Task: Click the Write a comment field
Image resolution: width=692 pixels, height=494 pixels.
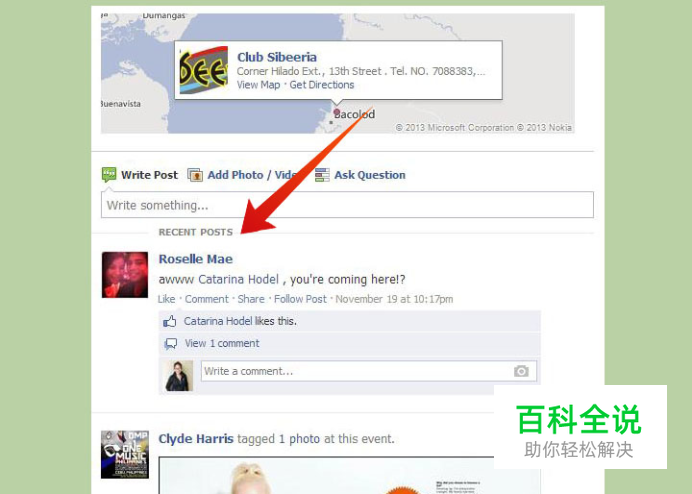Action: pos(369,371)
